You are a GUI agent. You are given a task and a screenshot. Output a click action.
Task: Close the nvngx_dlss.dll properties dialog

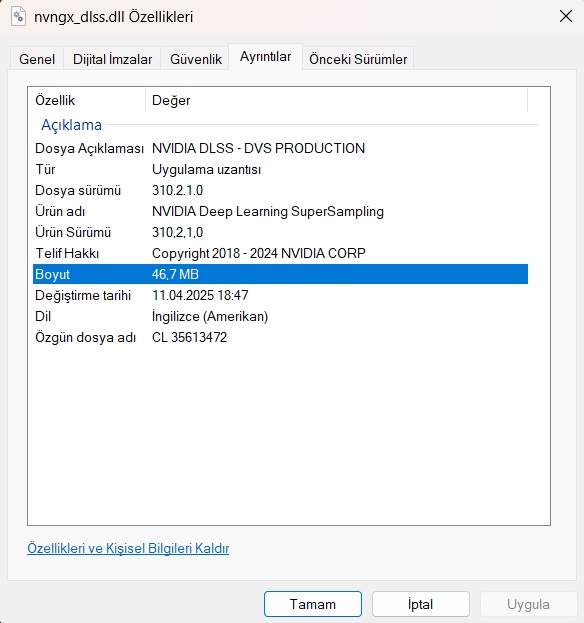pyautogui.click(x=566, y=17)
